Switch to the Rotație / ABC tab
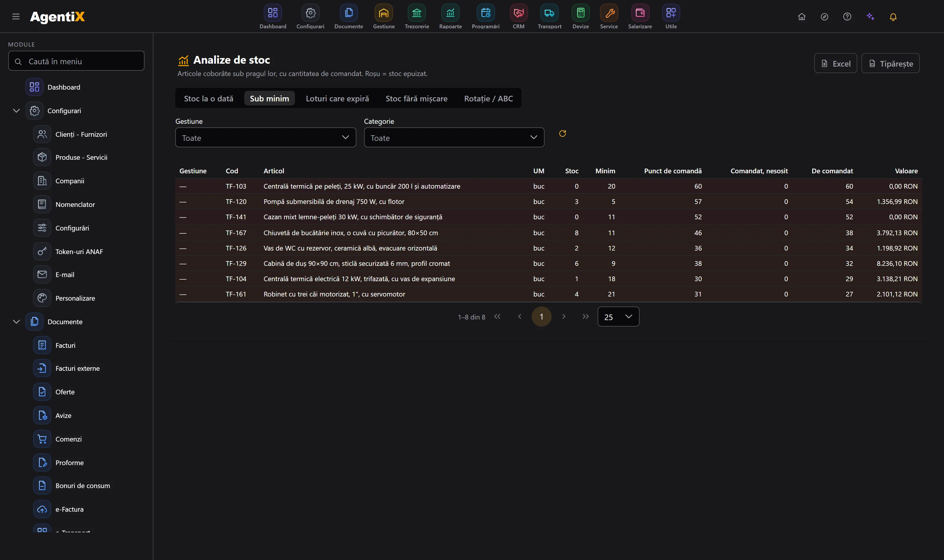The image size is (944, 560). tap(488, 98)
